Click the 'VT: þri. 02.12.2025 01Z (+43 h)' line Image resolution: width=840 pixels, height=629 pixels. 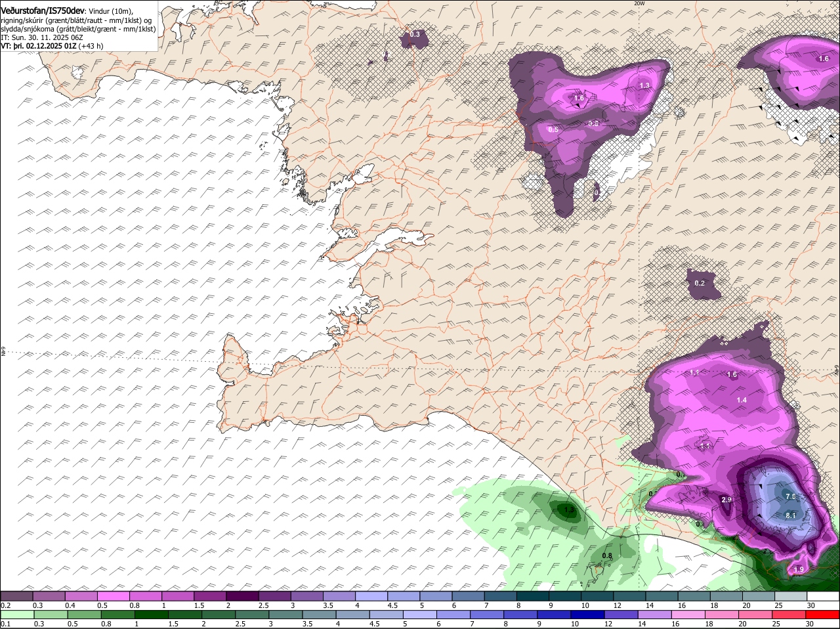(x=52, y=47)
